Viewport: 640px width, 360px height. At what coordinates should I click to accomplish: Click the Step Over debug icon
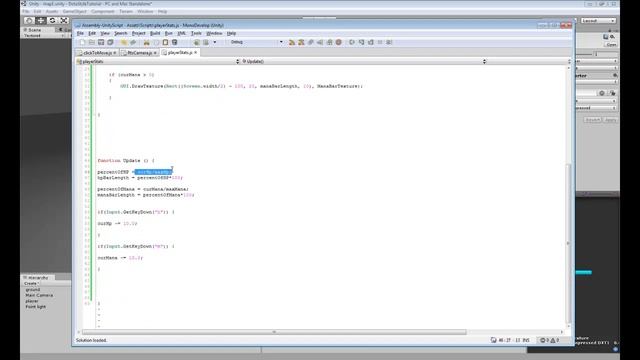(352, 42)
